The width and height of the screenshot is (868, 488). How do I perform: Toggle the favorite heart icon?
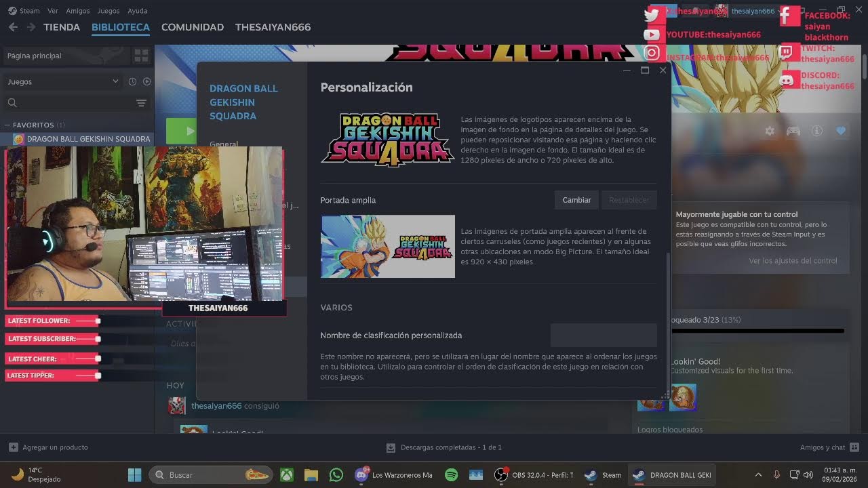pos(841,131)
